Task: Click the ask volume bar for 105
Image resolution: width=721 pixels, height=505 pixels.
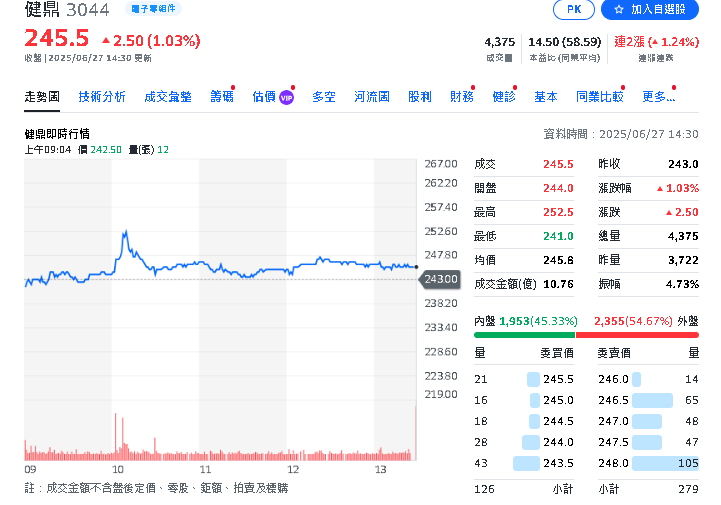Action: click(x=665, y=463)
